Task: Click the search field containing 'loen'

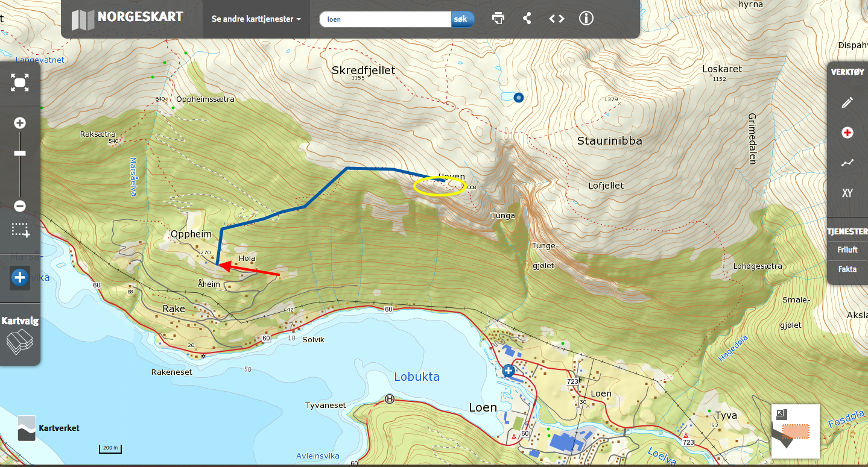Action: click(x=385, y=19)
